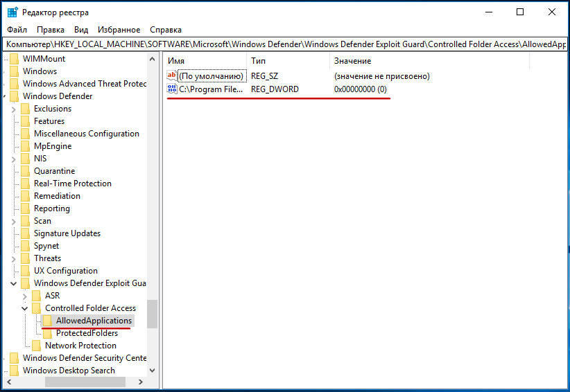The height and width of the screenshot is (392, 570).
Task: Select the Network Protection key
Action: tap(80, 346)
